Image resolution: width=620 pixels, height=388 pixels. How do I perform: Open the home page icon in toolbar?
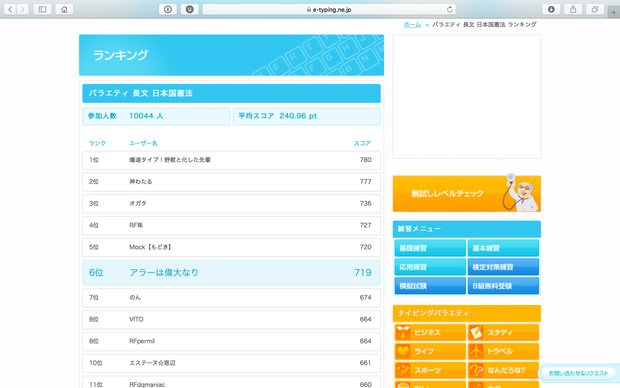tap(64, 9)
